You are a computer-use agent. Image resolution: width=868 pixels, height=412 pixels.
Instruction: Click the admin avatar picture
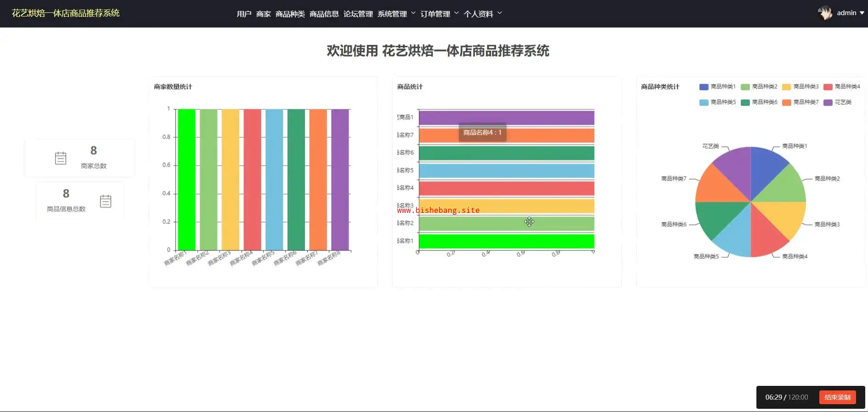coord(825,13)
